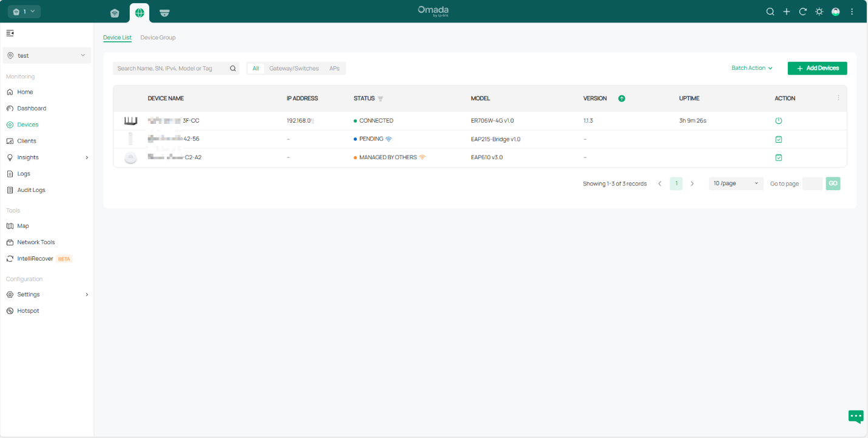Click the reboot icon for ER706W-4G
Image resolution: width=868 pixels, height=438 pixels.
click(779, 121)
